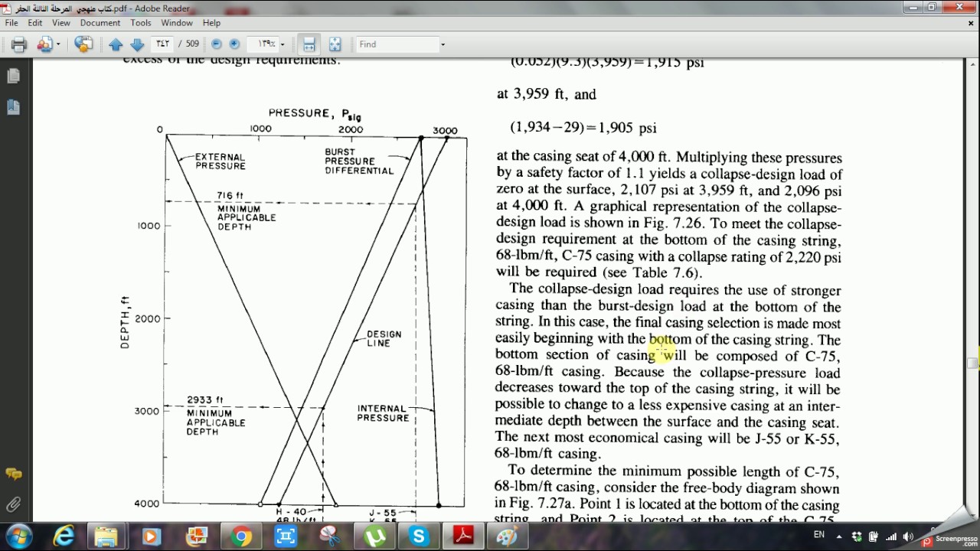Screen dimensions: 980x551
Task: Open the Pages panel in sidebar
Action: tap(13, 76)
